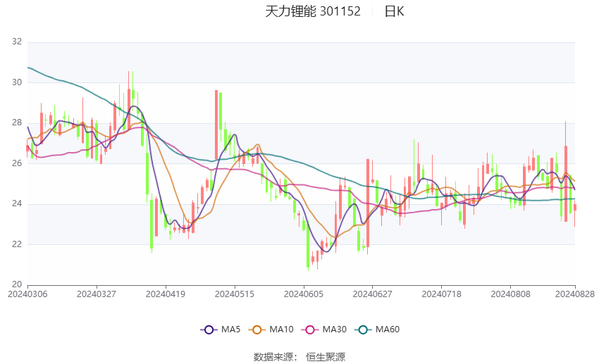
Task: Toggle the MA5 legend line
Action: (221, 330)
